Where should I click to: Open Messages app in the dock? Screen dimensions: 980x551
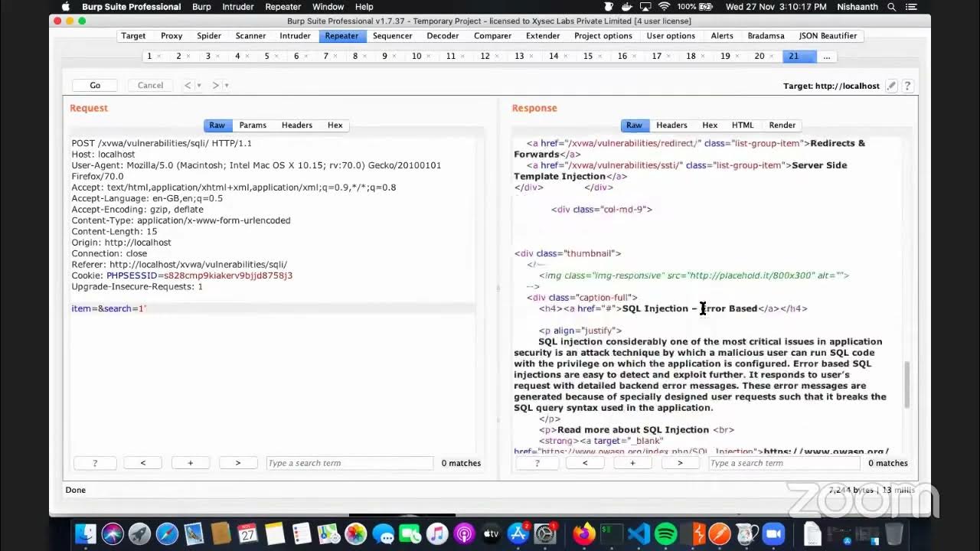coord(383,533)
